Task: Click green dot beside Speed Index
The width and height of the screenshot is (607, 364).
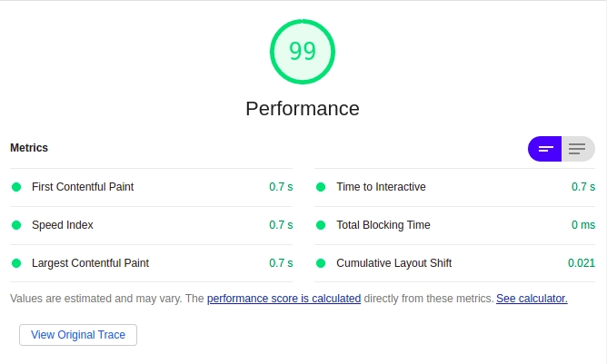Action: (x=16, y=225)
